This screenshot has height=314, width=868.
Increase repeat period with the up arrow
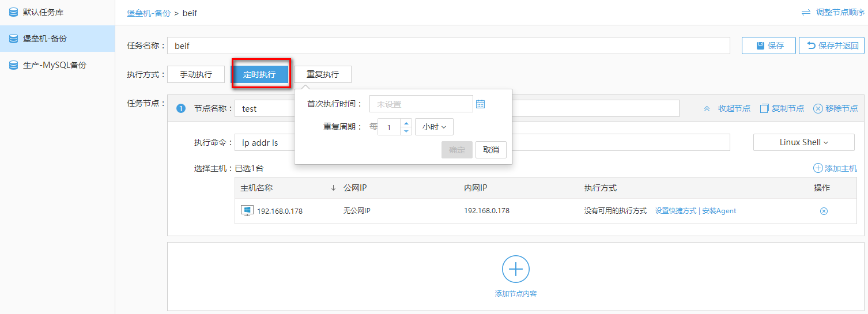coord(406,123)
